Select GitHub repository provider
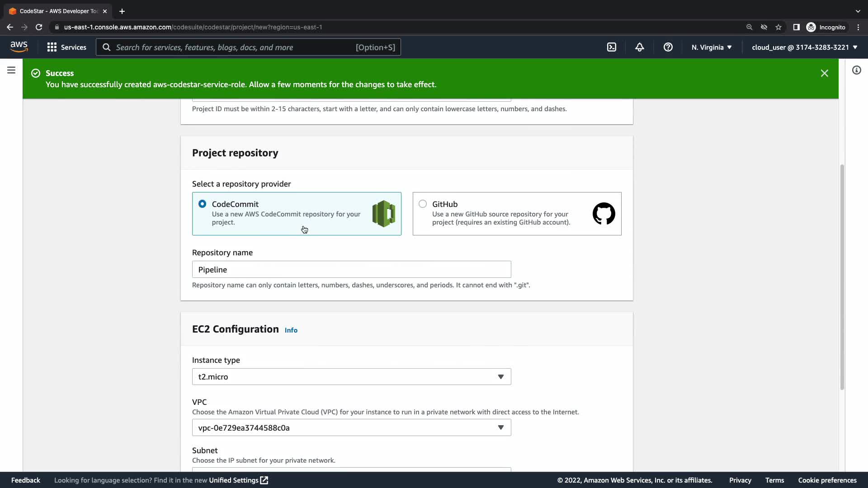The image size is (868, 488). click(423, 204)
